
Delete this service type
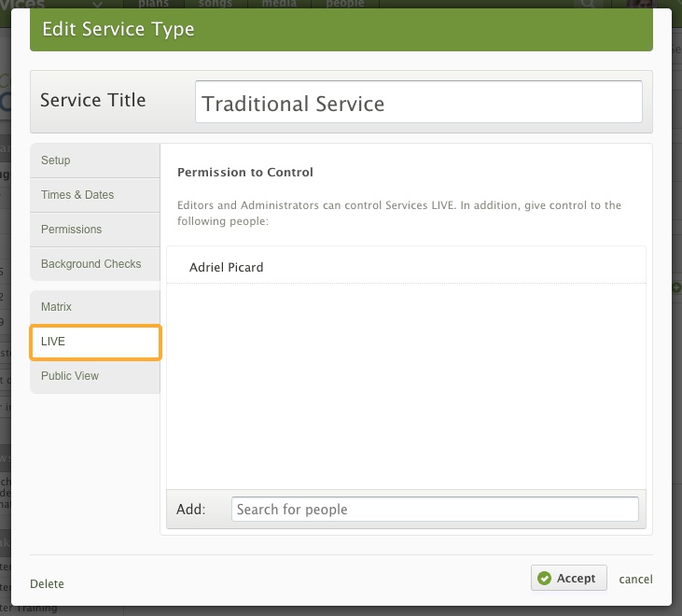(47, 584)
